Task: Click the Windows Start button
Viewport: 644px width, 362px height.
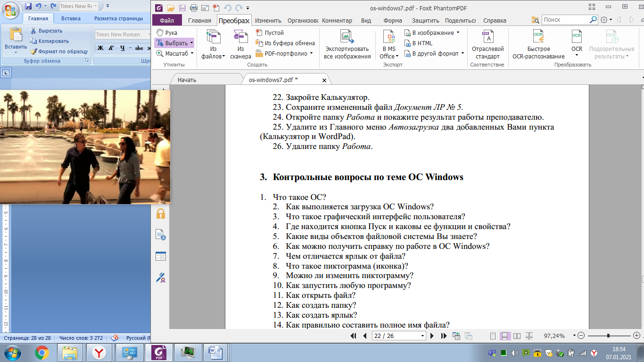Action: pyautogui.click(x=11, y=352)
